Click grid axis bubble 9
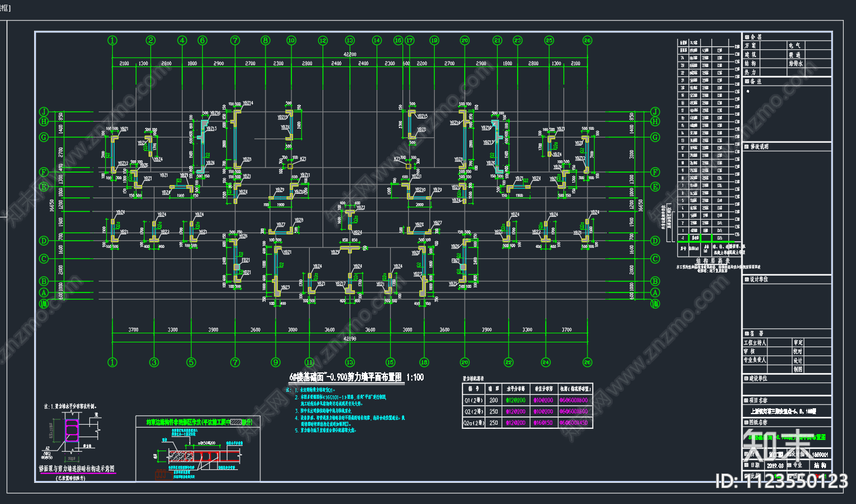 point(276,362)
